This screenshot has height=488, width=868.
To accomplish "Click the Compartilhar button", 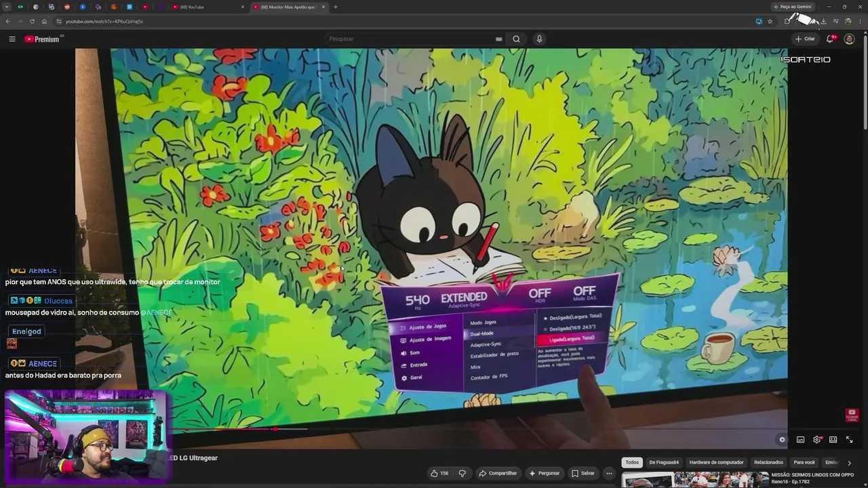I will [x=498, y=473].
